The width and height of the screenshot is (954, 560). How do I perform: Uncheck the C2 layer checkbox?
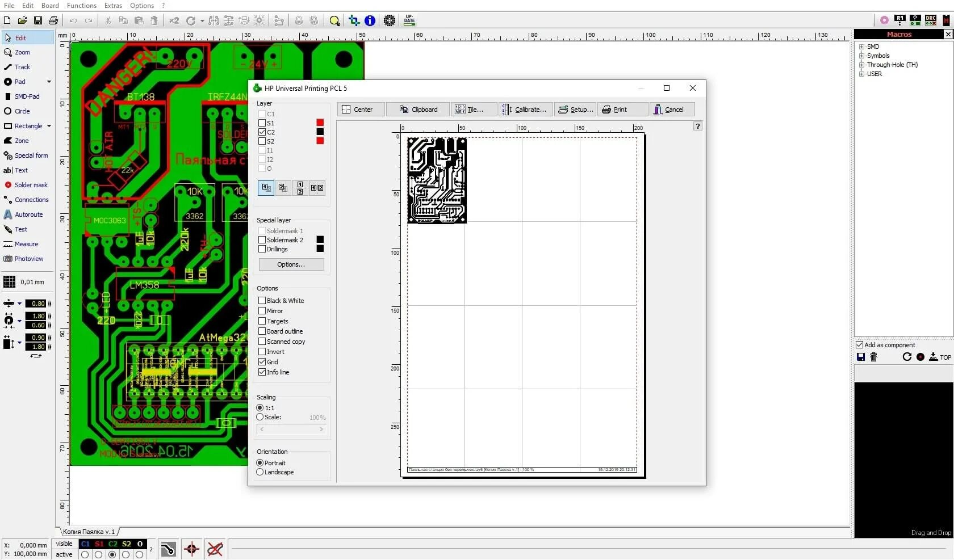pos(262,132)
